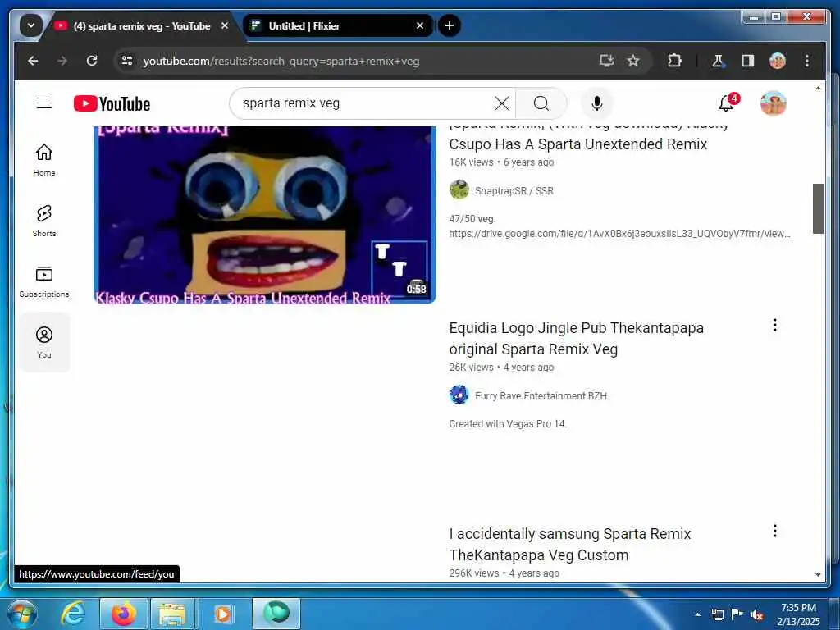Open the Extensions puzzle icon
The image size is (840, 630).
[674, 61]
